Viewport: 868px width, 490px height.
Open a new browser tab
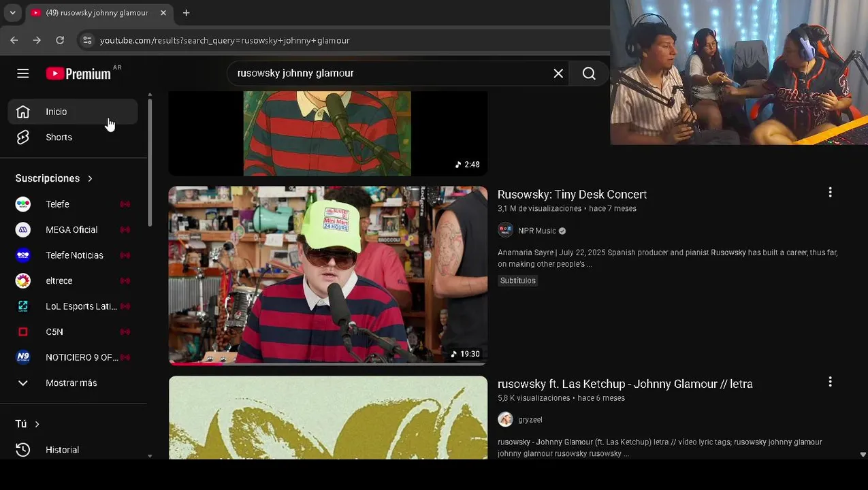186,13
